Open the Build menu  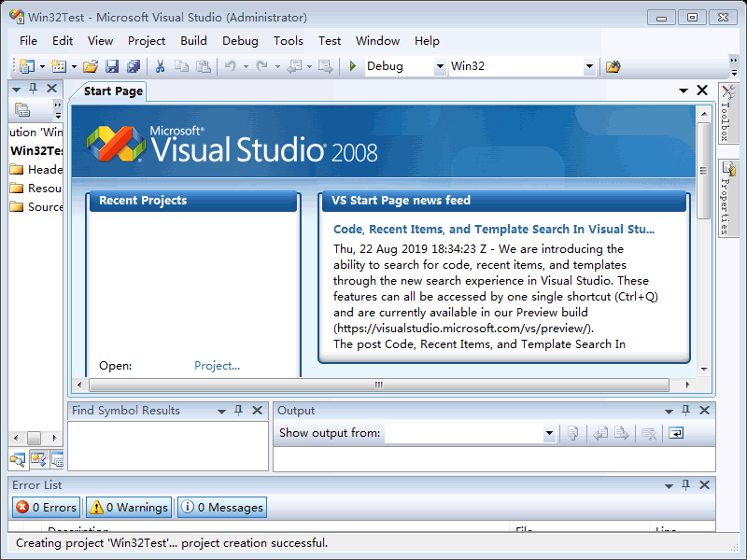tap(193, 41)
